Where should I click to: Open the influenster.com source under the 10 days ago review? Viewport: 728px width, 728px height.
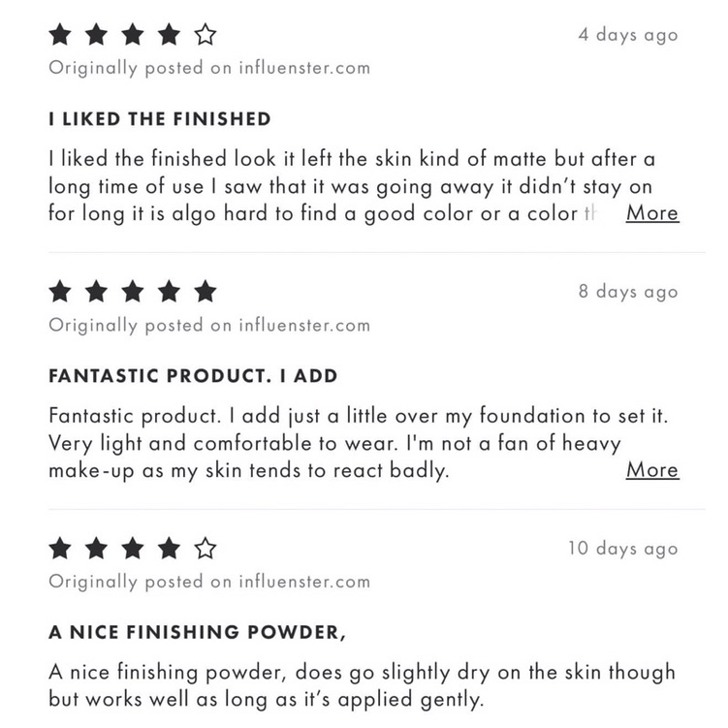[x=304, y=582]
